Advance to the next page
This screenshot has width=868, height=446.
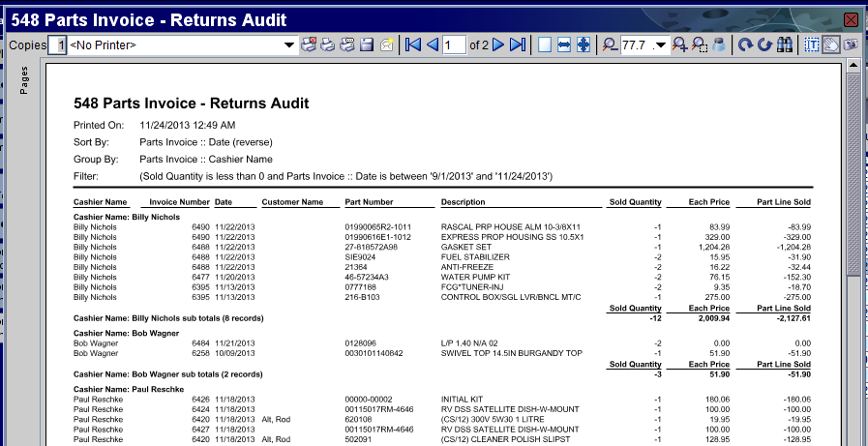pyautogui.click(x=498, y=45)
